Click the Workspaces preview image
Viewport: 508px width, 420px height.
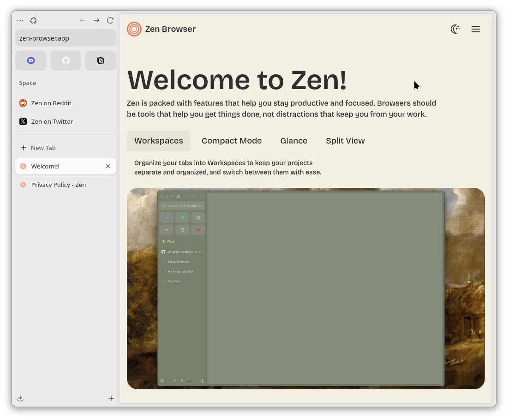click(306, 288)
